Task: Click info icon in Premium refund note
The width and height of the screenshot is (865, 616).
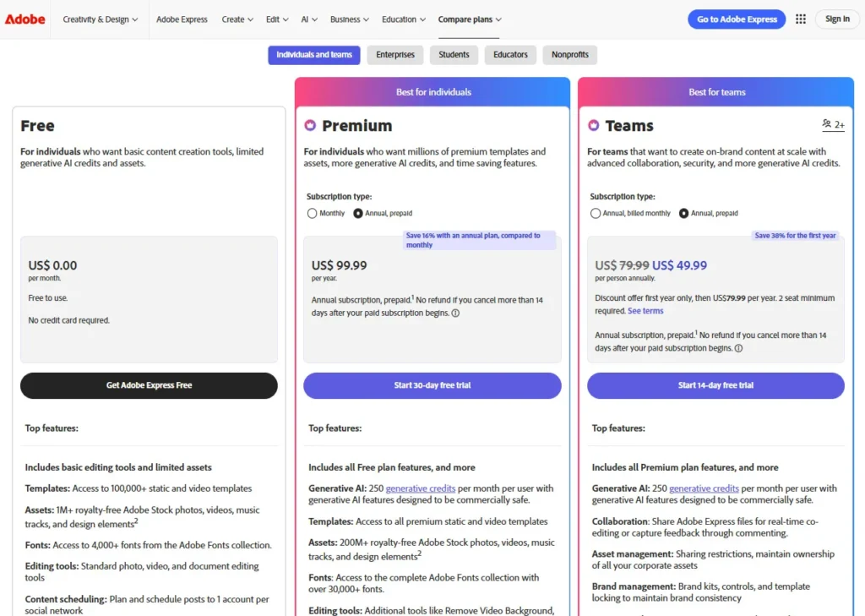Action: point(455,313)
